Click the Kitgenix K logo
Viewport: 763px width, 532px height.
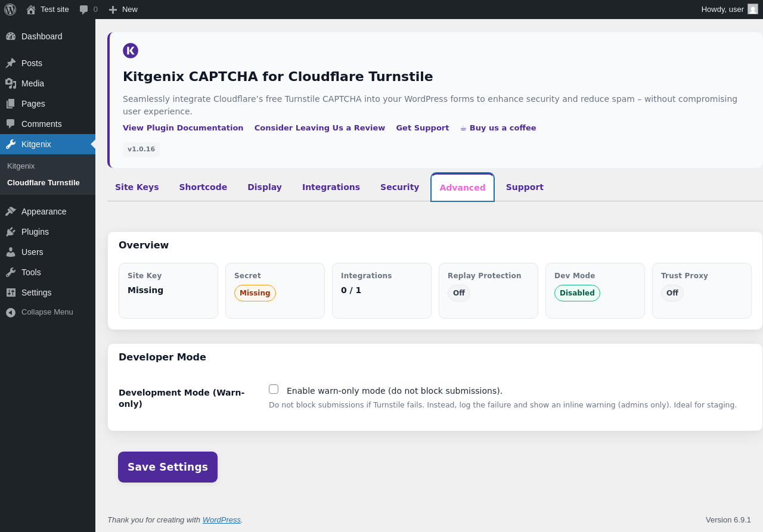(x=131, y=51)
